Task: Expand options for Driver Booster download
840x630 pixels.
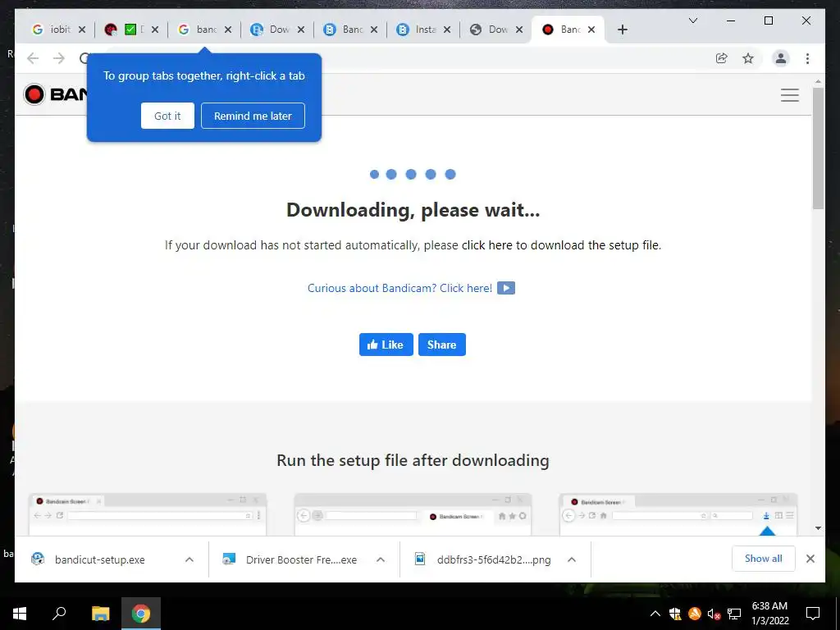Action: (x=381, y=559)
